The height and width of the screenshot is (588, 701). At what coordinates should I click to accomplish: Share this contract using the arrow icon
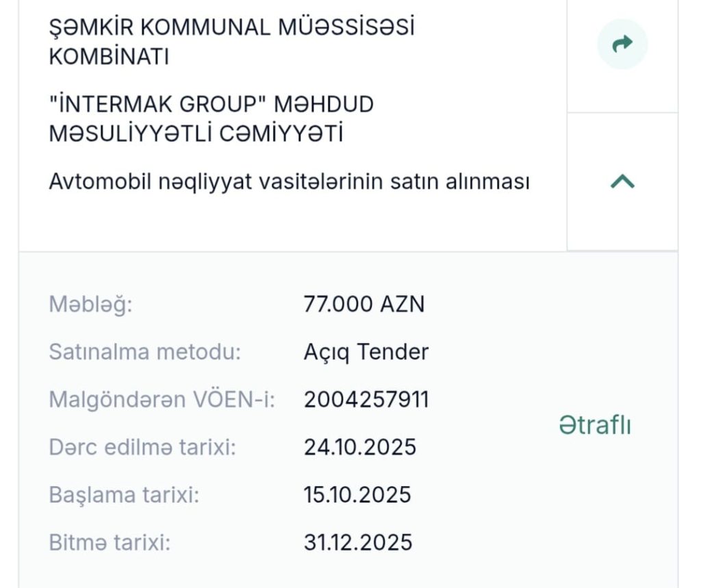pyautogui.click(x=622, y=44)
